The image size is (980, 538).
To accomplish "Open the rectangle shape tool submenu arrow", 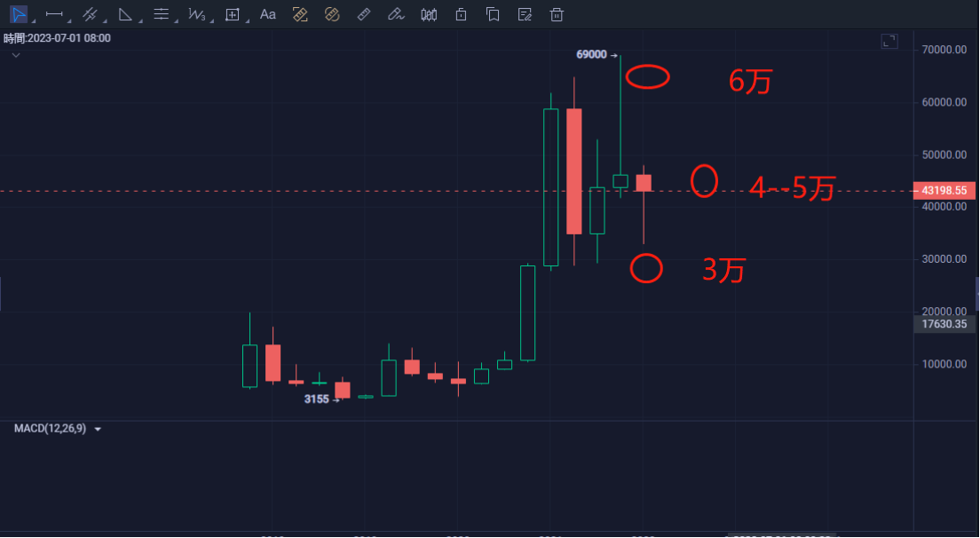I will [248, 20].
